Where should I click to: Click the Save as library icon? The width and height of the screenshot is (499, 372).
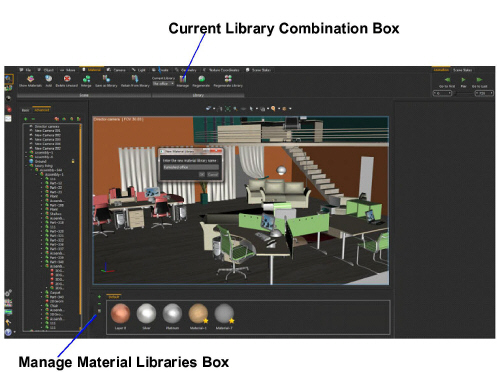106,79
